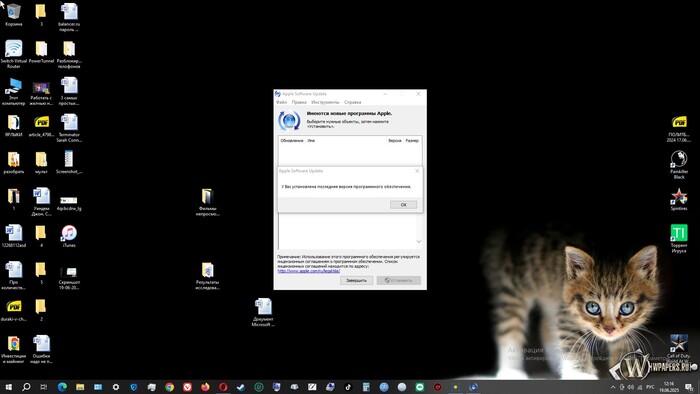
Task: Open Task View from the taskbar
Action: click(44, 387)
